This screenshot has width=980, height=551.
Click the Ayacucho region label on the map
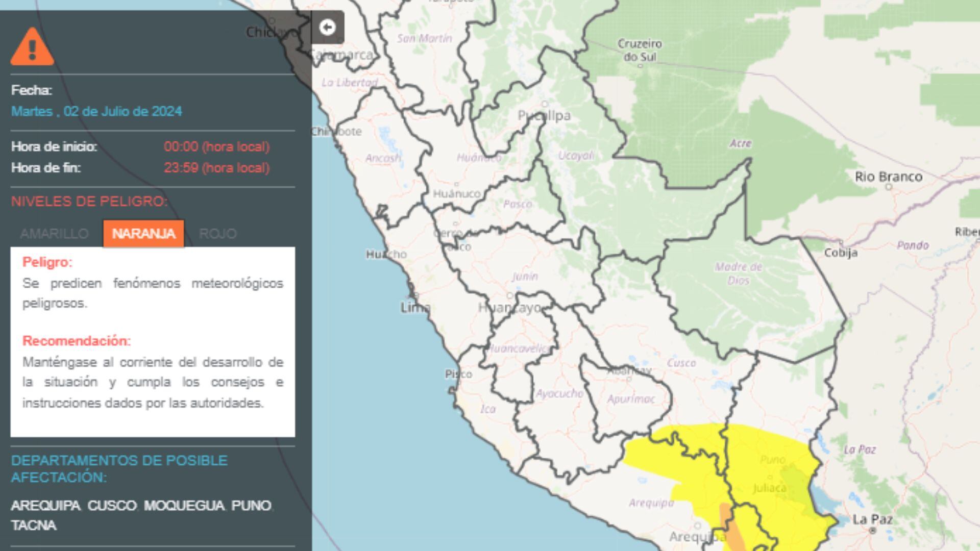(x=559, y=393)
